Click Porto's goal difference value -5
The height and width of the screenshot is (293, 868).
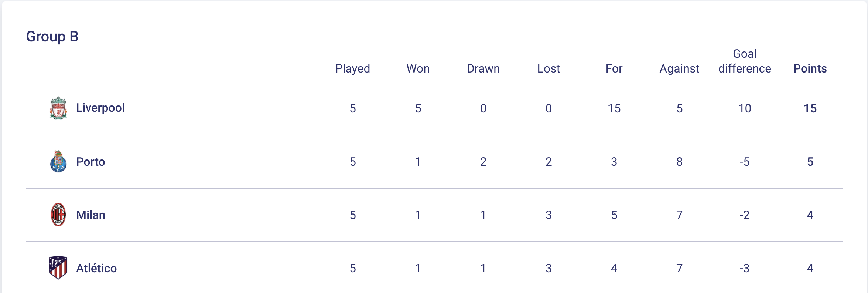pos(745,162)
